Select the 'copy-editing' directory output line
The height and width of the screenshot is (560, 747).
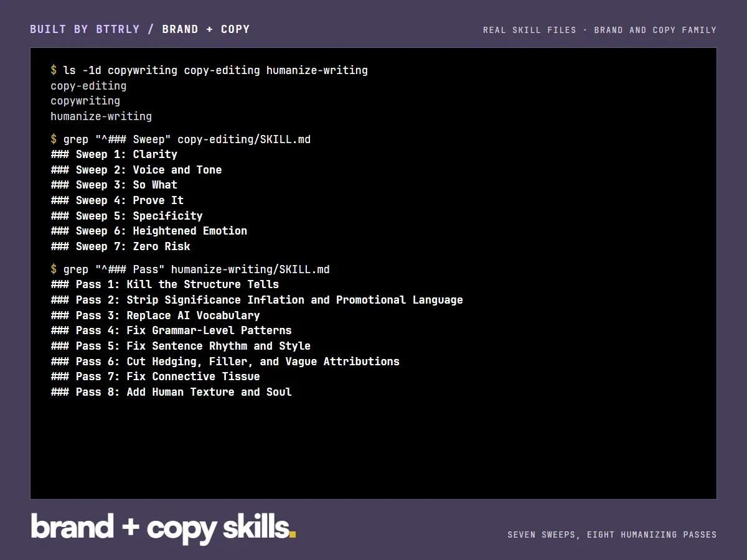88,86
